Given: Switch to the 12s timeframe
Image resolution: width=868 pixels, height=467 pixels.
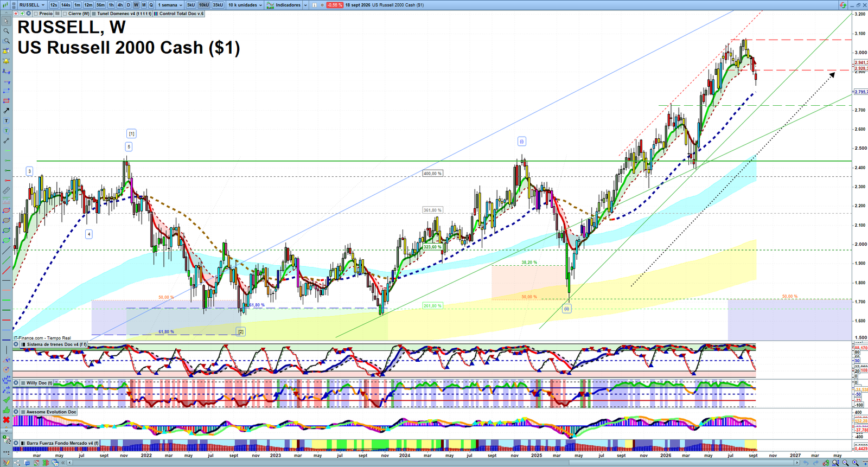Looking at the screenshot, I should (x=54, y=5).
